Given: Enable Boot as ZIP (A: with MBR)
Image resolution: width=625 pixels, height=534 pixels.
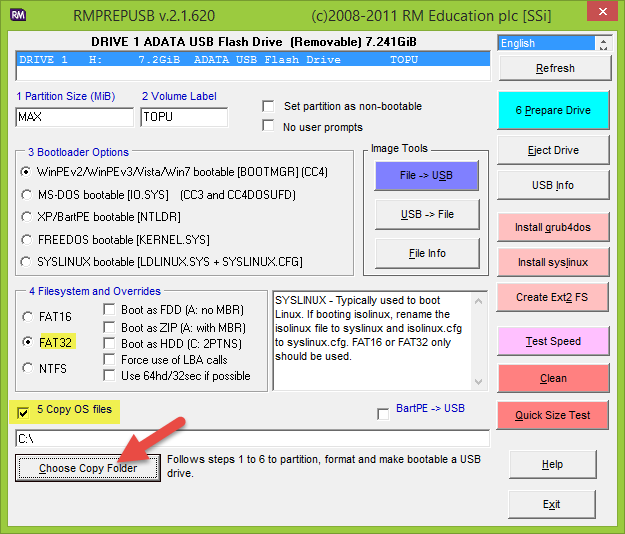Looking at the screenshot, I should pyautogui.click(x=109, y=327).
